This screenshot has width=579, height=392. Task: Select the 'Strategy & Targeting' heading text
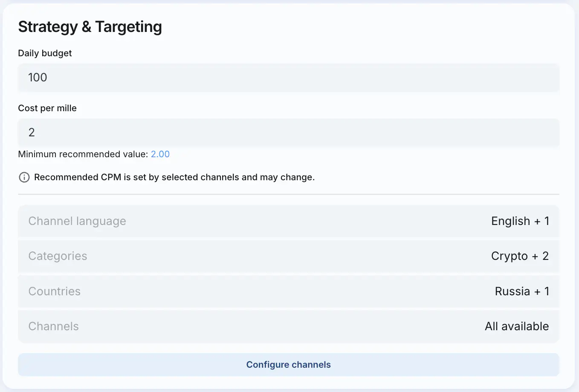pos(90,27)
